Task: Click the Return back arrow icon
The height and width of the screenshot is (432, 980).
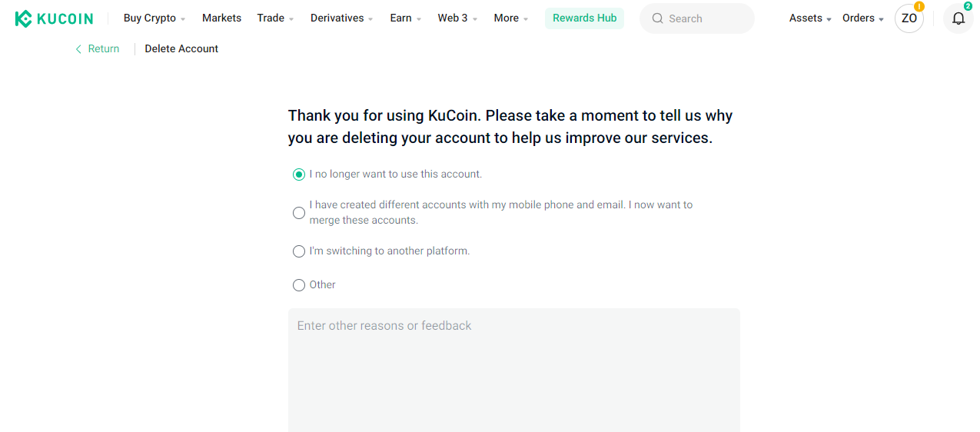Action: [x=78, y=48]
